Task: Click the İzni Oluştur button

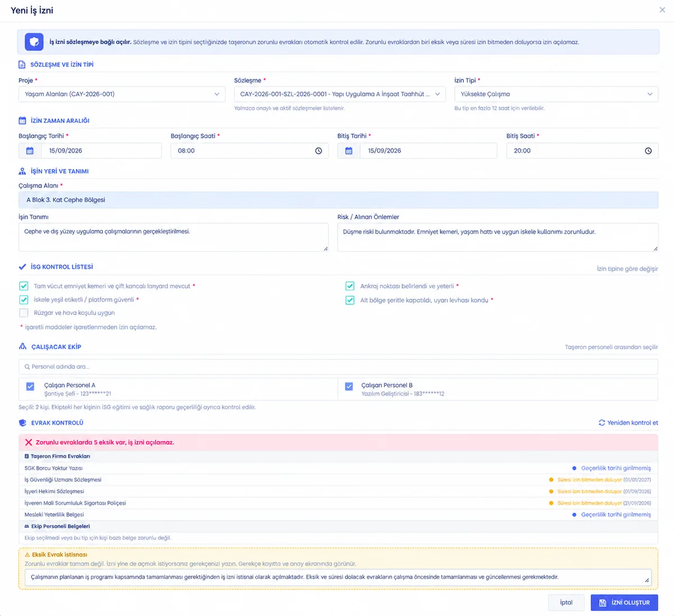Action: [x=625, y=603]
